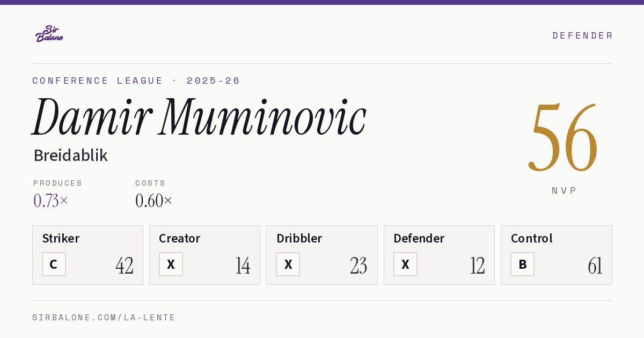Click the B grade badge in Control
The image size is (644, 338).
tap(522, 264)
